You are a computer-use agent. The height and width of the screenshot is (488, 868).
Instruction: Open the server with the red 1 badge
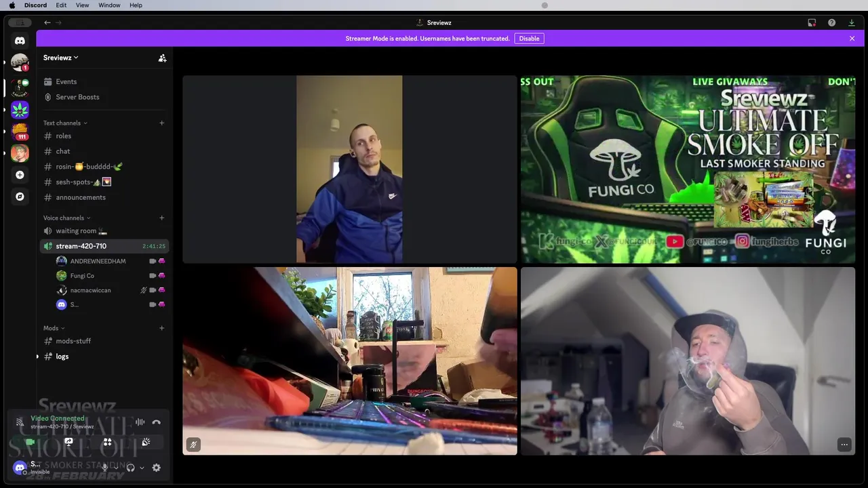pyautogui.click(x=20, y=63)
